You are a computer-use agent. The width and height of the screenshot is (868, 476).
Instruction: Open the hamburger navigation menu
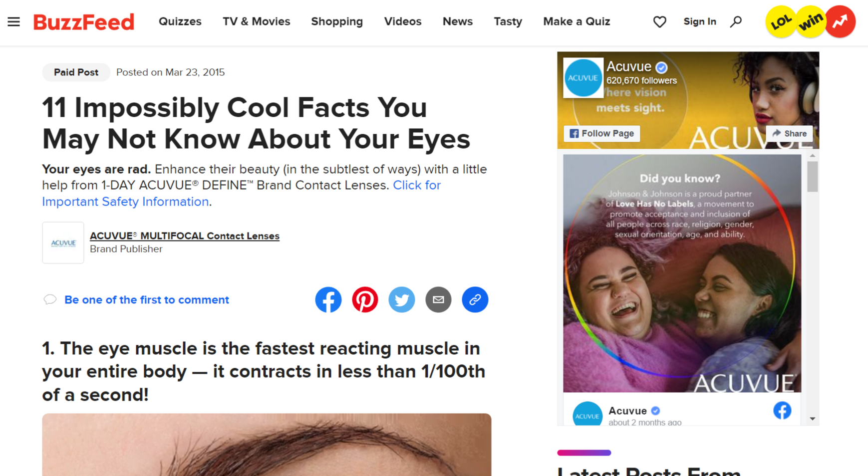coord(13,22)
